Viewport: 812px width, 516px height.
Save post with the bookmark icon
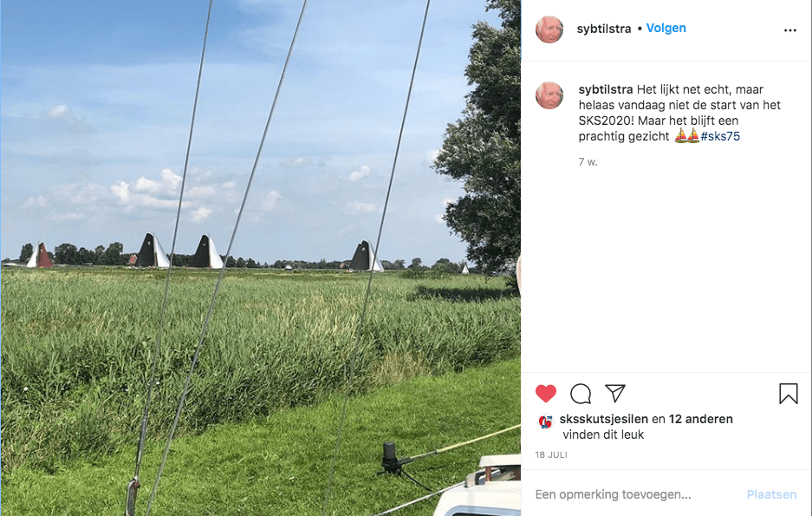coord(789,394)
